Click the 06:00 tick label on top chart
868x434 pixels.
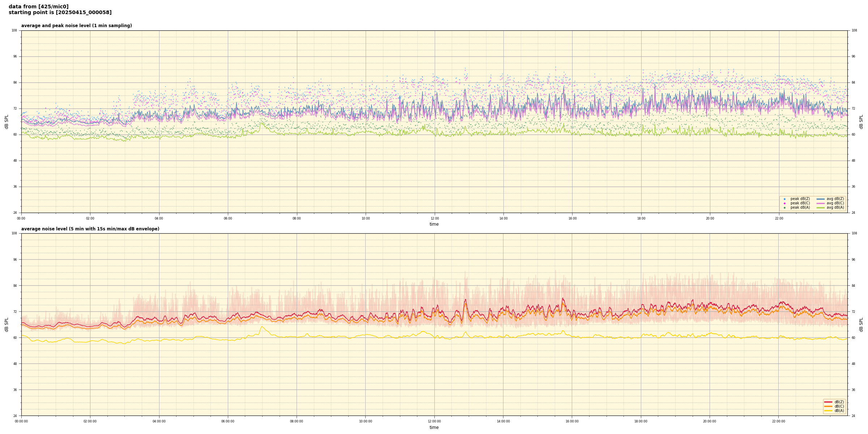pos(228,218)
